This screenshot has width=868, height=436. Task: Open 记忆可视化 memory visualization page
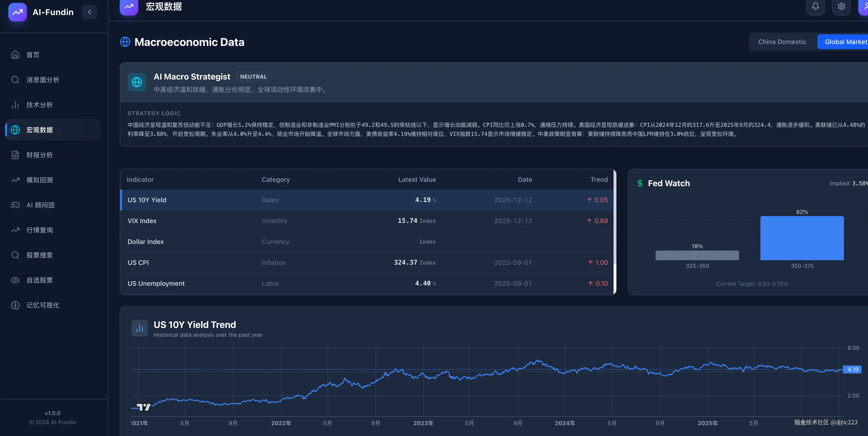[43, 305]
